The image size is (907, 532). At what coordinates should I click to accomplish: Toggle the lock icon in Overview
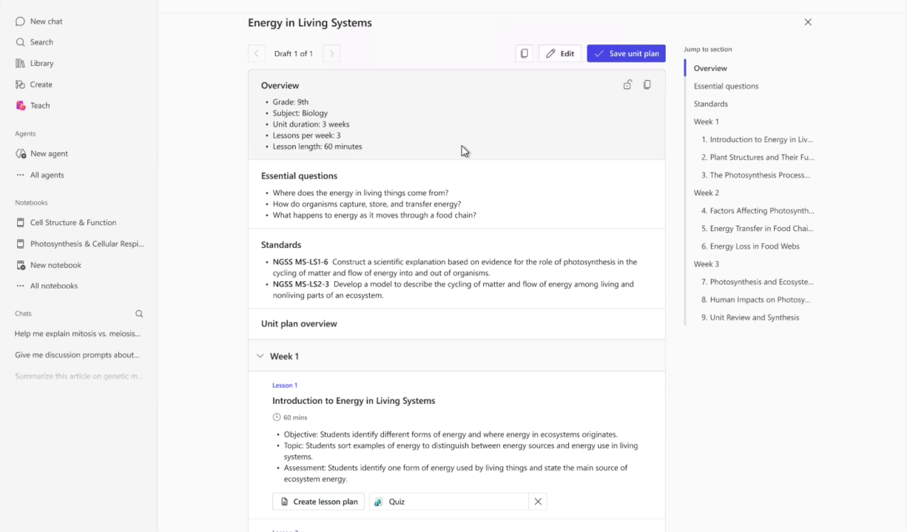[x=628, y=85]
